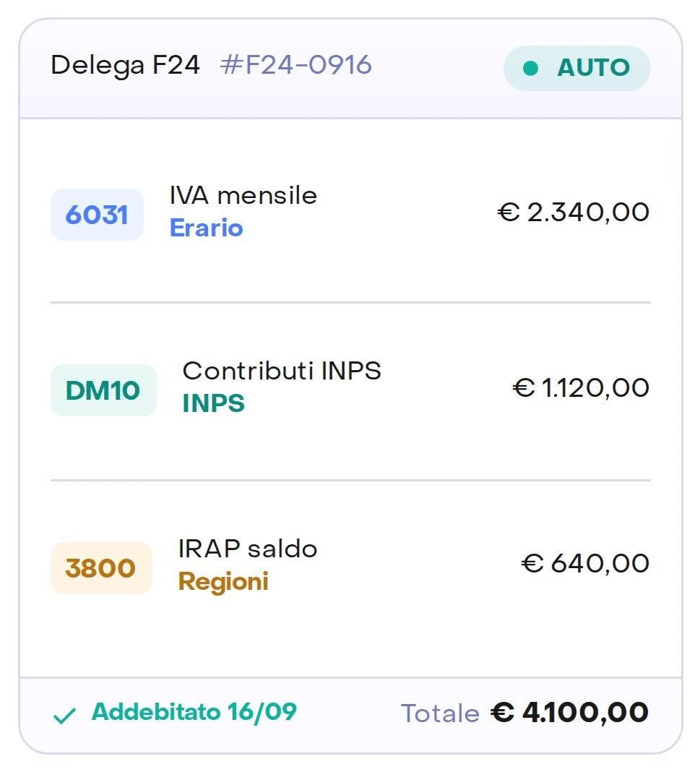Click the 6031 tax code badge
Screen dimensions: 700x772
(97, 215)
